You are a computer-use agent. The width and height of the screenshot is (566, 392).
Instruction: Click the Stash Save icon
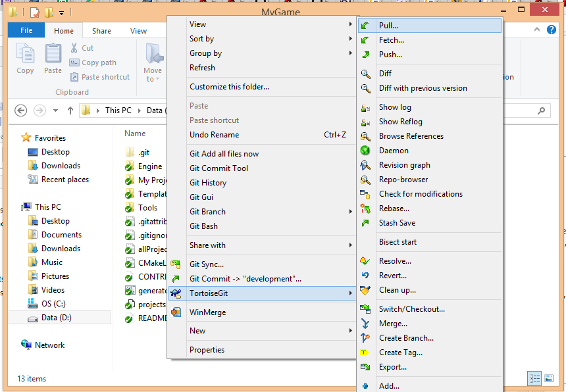(x=365, y=223)
